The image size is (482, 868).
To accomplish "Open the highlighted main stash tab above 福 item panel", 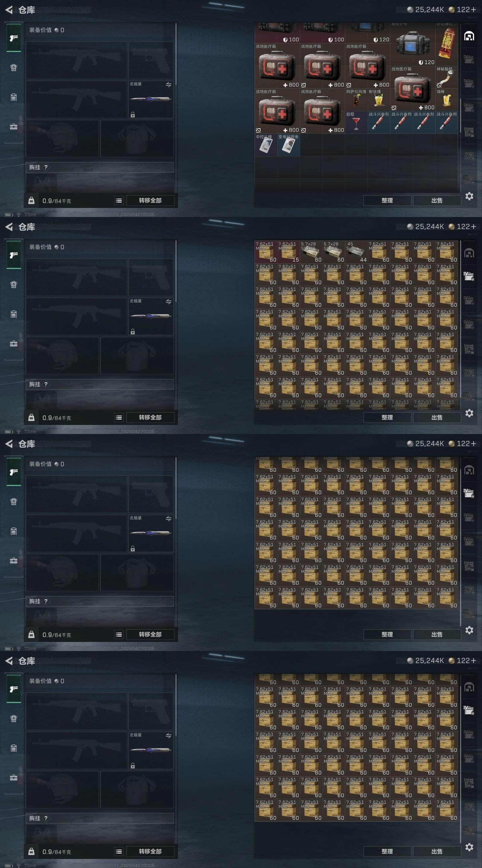I will point(469,36).
